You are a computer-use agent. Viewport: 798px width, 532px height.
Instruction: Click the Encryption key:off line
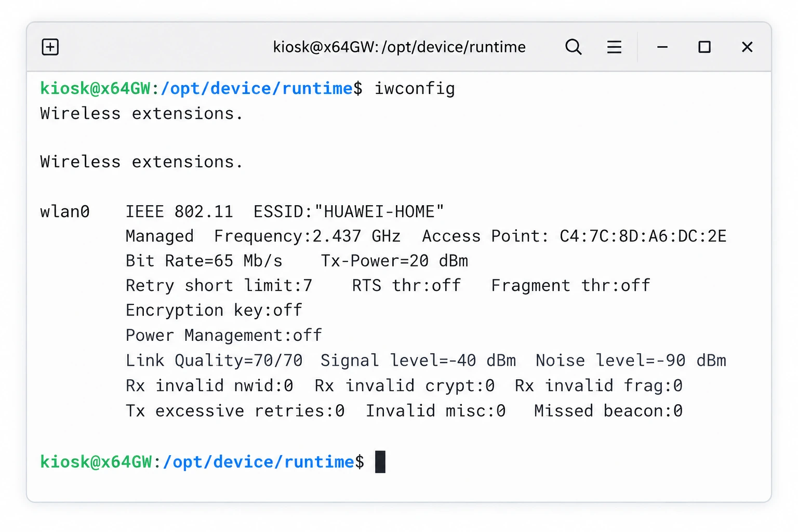tap(214, 311)
